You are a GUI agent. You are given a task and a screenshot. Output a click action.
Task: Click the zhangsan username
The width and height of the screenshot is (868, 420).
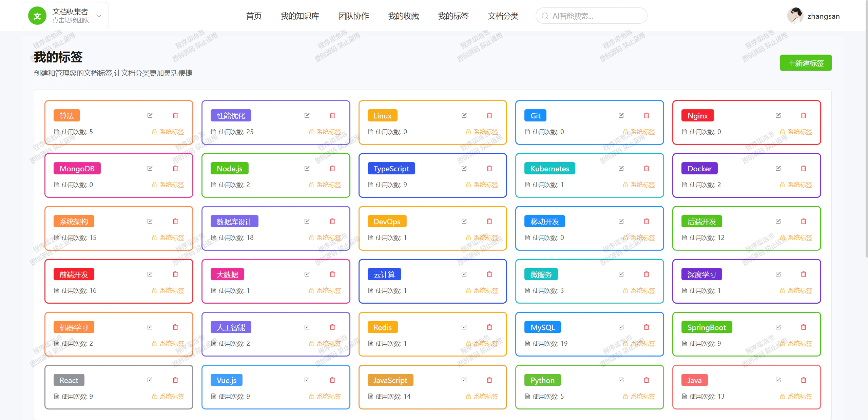(823, 16)
